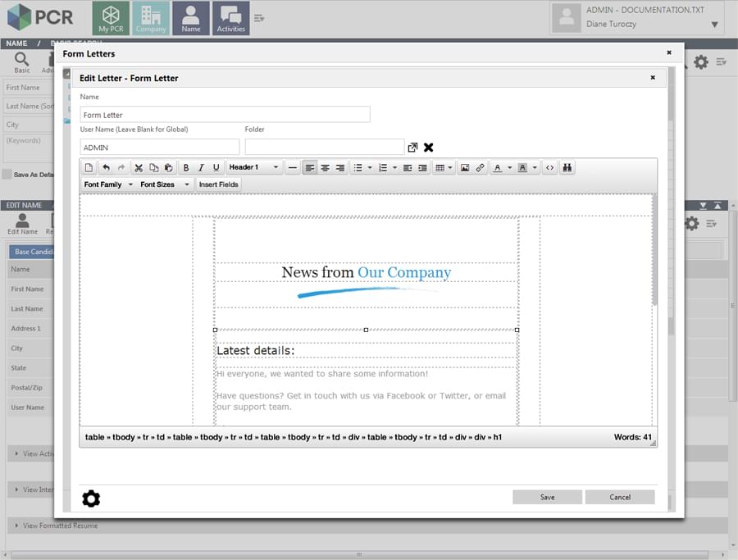Align text center
The width and height of the screenshot is (738, 560).
click(325, 167)
